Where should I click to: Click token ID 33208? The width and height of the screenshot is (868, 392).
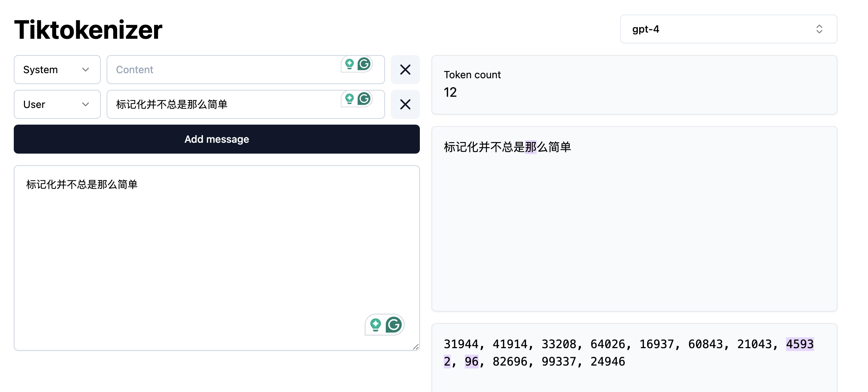coord(559,344)
